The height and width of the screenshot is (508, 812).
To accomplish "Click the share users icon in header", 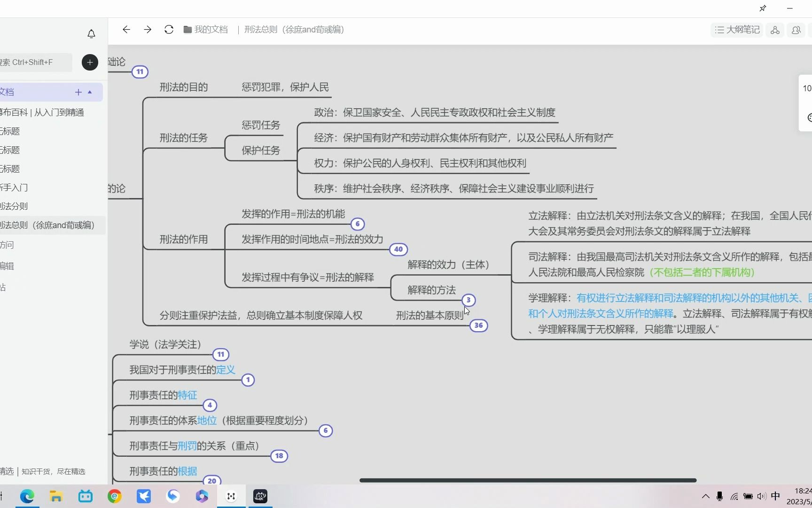I will pyautogui.click(x=796, y=30).
